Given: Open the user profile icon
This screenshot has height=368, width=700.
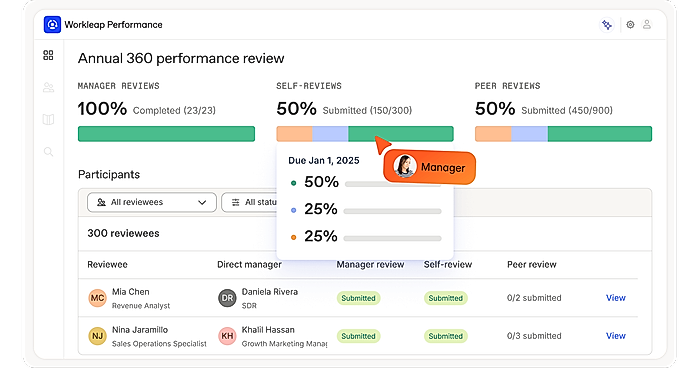Looking at the screenshot, I should [x=647, y=24].
